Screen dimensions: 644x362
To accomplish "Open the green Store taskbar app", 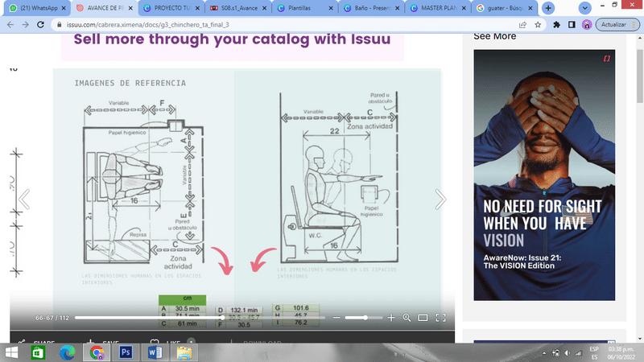I will click(x=38, y=352).
